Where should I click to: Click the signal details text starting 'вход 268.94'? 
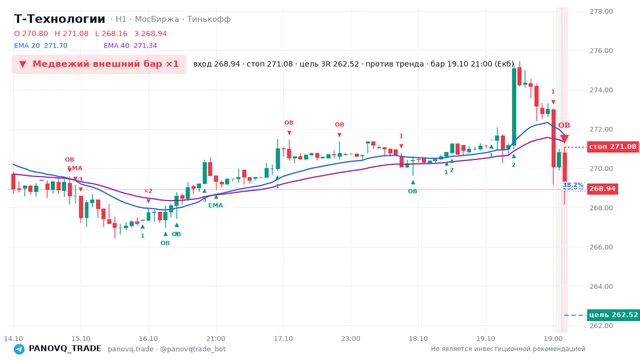353,64
